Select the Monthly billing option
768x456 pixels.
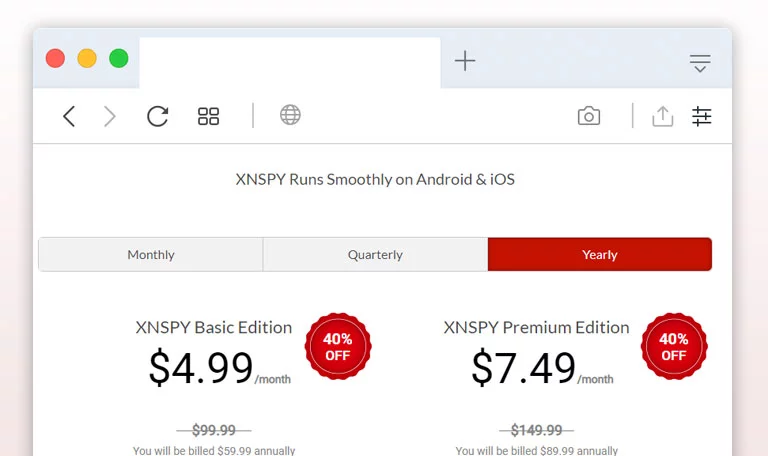click(x=151, y=255)
